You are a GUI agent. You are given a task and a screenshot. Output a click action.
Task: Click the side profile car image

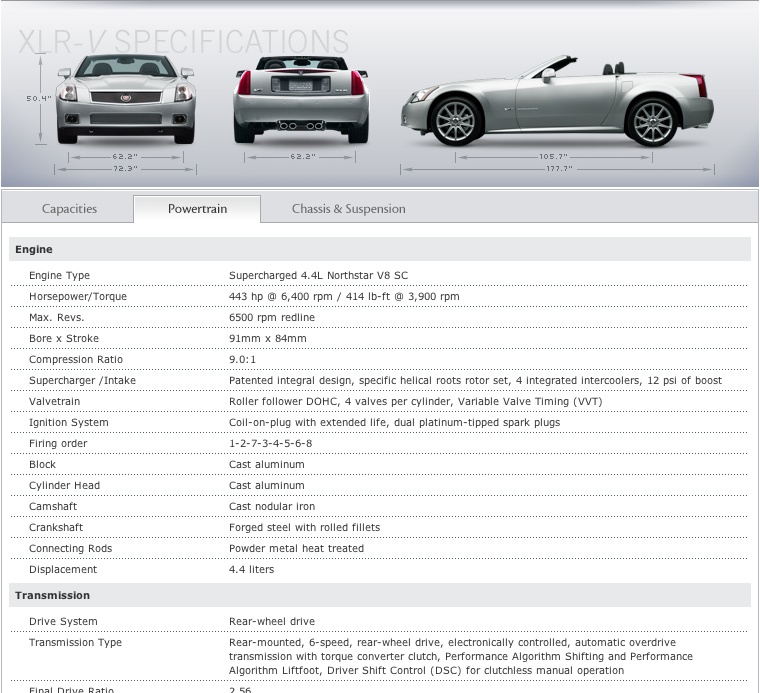click(557, 101)
